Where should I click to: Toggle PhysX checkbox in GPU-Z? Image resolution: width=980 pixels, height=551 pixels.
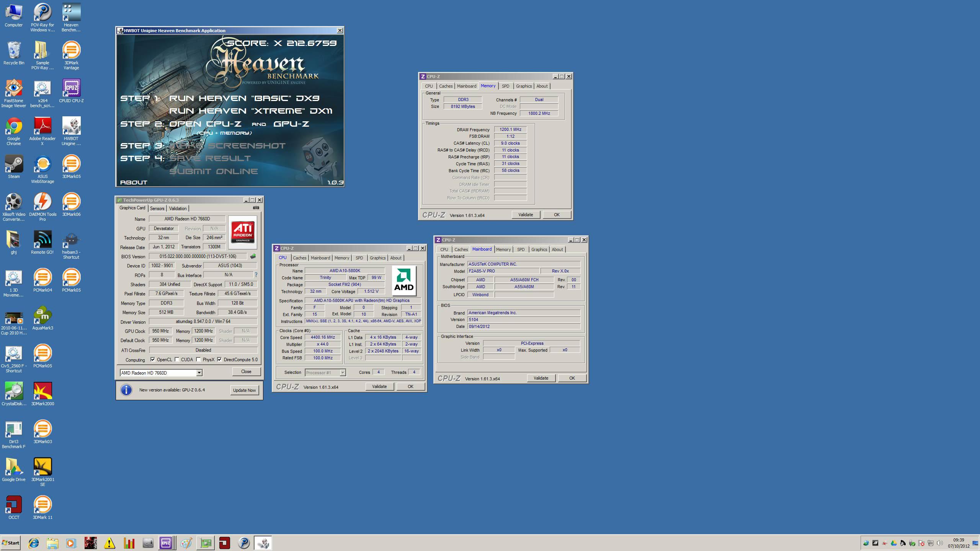198,360
